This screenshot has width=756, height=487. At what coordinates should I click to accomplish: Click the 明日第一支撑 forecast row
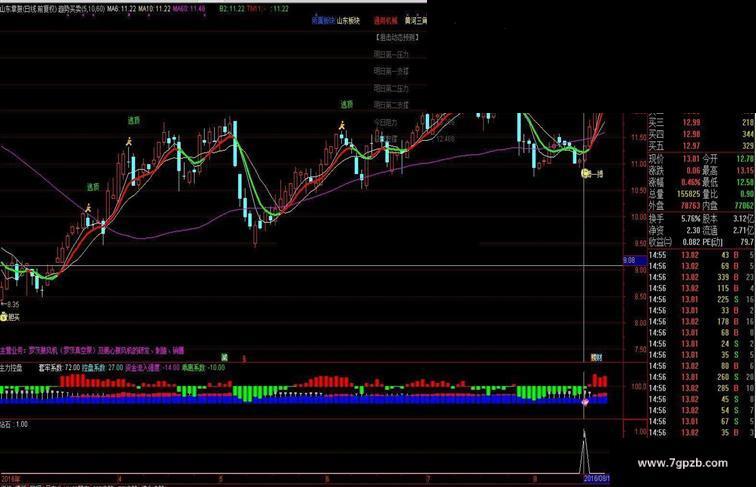(391, 71)
